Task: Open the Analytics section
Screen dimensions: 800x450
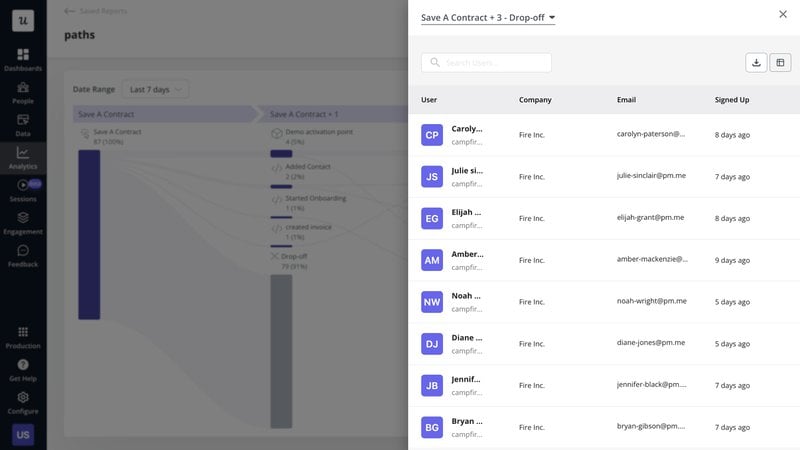Action: (x=23, y=158)
